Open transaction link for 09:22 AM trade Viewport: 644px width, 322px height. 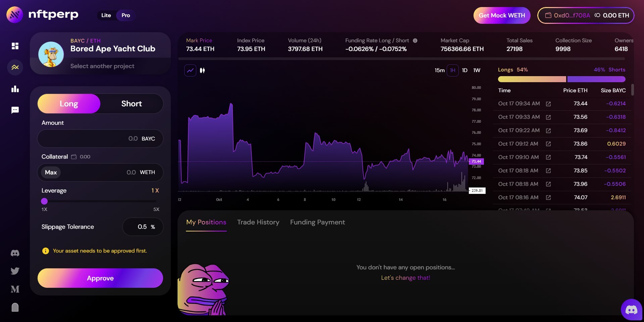[548, 131]
